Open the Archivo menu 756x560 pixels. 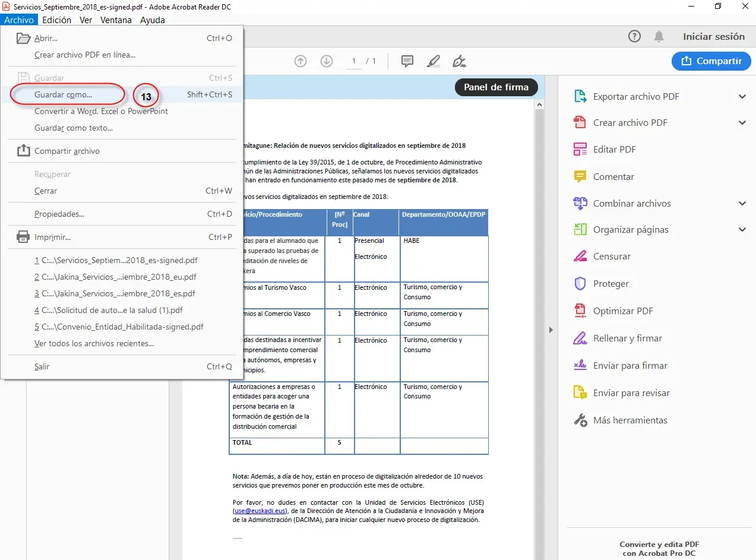(x=19, y=20)
